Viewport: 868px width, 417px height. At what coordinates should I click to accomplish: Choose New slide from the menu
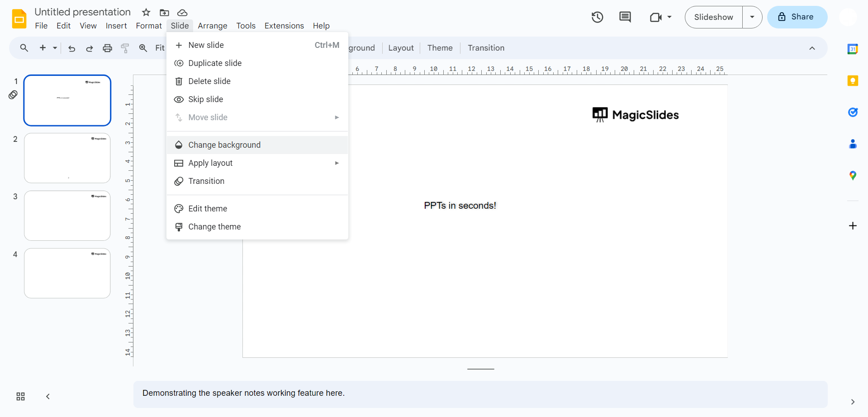[x=257, y=45]
